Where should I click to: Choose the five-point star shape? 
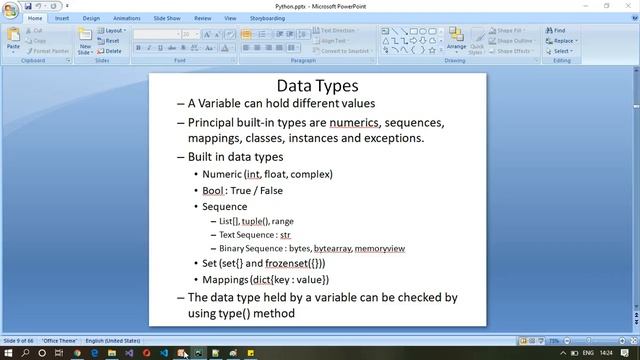[432, 50]
